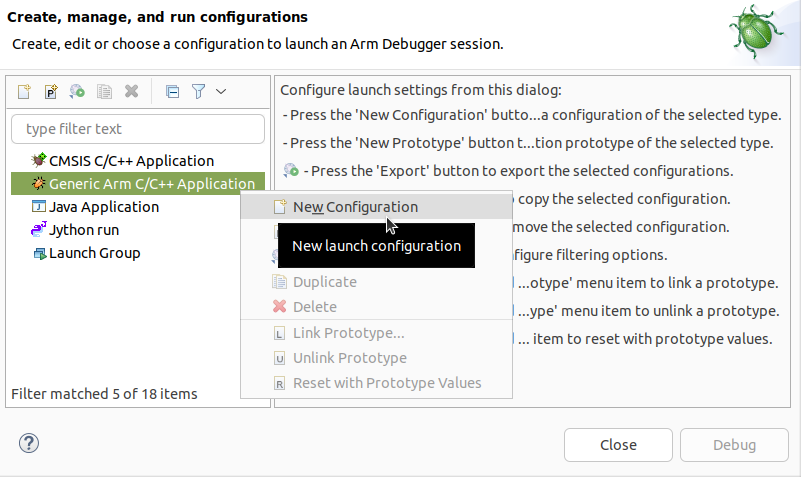Click the New launch configuration toolbar icon
Viewport: 801px width, 477px height.
(25, 92)
